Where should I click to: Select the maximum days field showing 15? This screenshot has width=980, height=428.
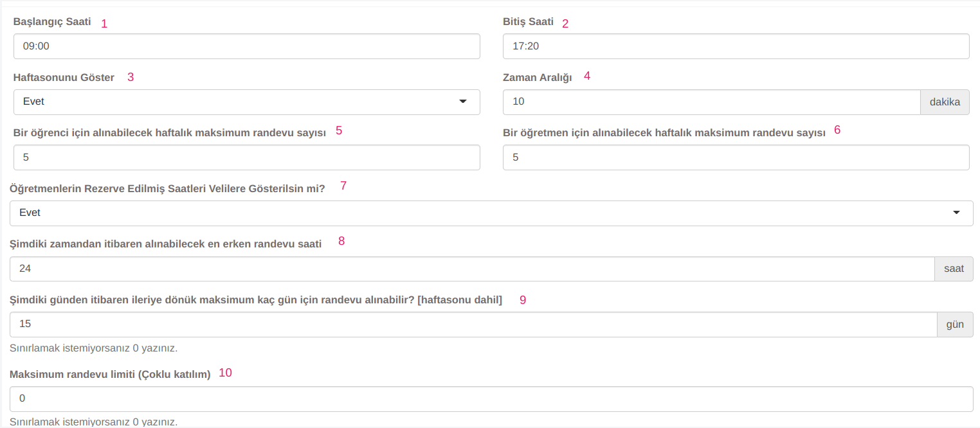click(x=473, y=325)
